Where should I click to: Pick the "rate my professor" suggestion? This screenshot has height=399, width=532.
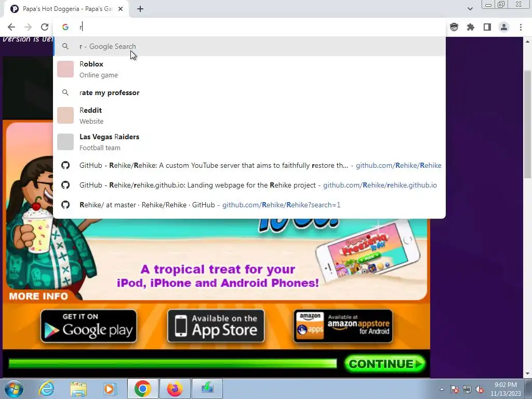pyautogui.click(x=249, y=92)
